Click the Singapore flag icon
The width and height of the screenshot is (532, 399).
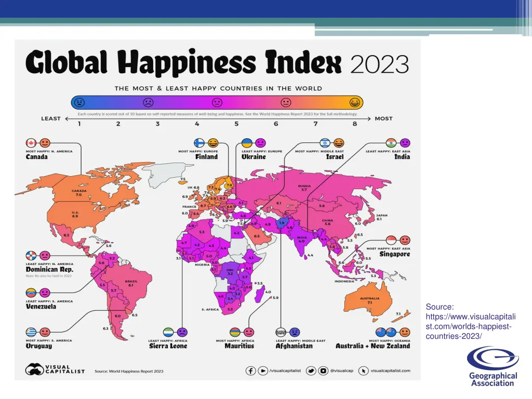click(392, 240)
